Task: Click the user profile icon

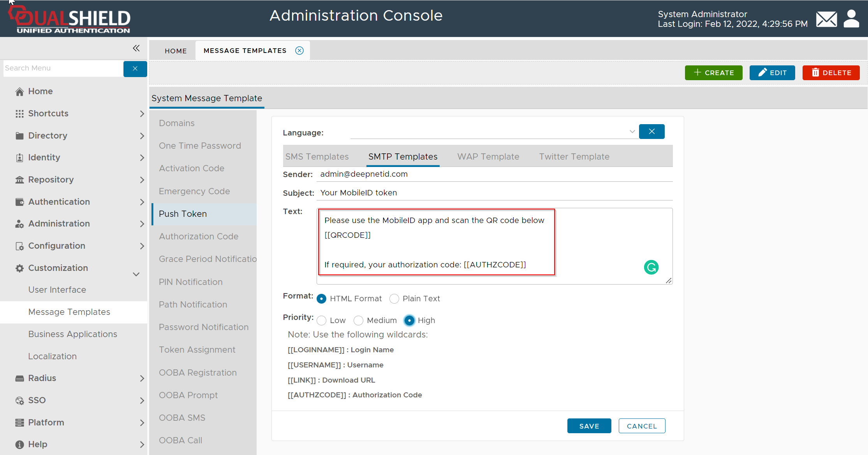Action: (851, 19)
